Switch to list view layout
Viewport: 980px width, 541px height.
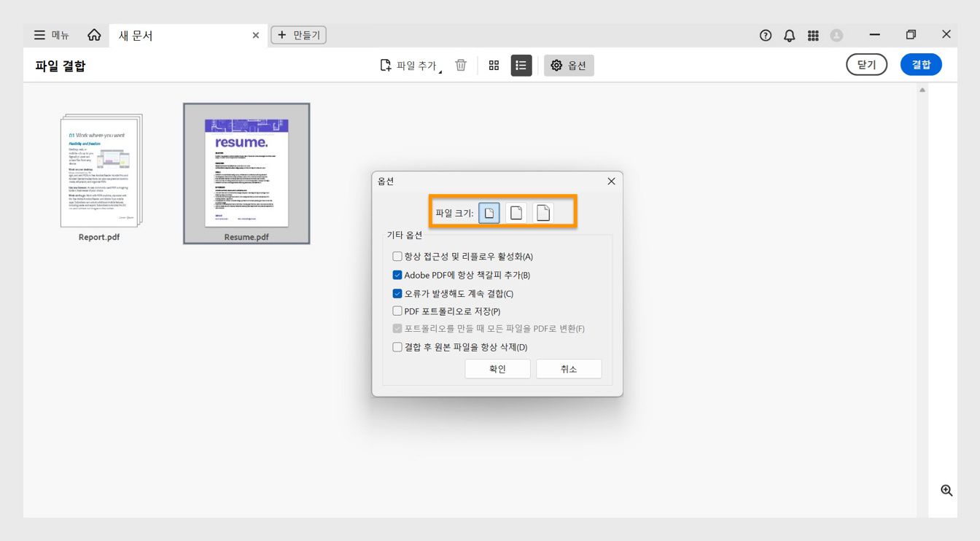(x=520, y=65)
